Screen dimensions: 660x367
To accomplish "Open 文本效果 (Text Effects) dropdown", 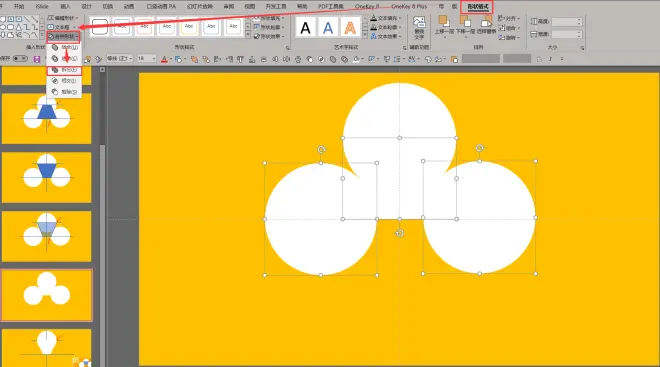I will click(386, 37).
